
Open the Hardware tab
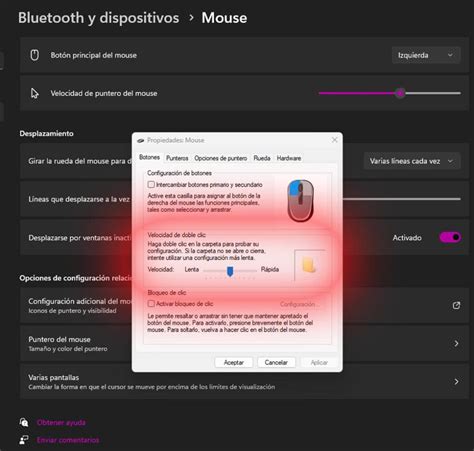(289, 158)
